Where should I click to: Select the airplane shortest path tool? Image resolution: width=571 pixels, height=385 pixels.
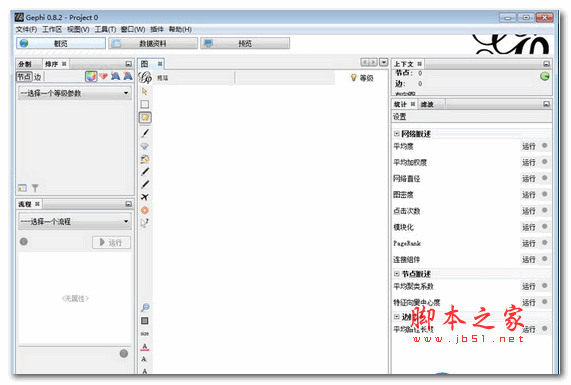click(145, 197)
